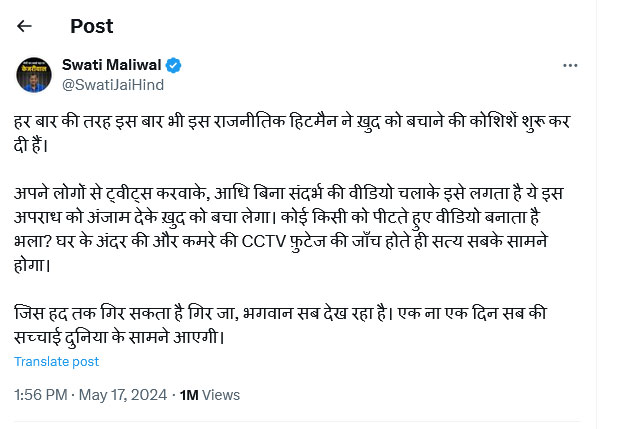Click the May 17, 2024 date
The height and width of the screenshot is (429, 622).
[x=123, y=395]
